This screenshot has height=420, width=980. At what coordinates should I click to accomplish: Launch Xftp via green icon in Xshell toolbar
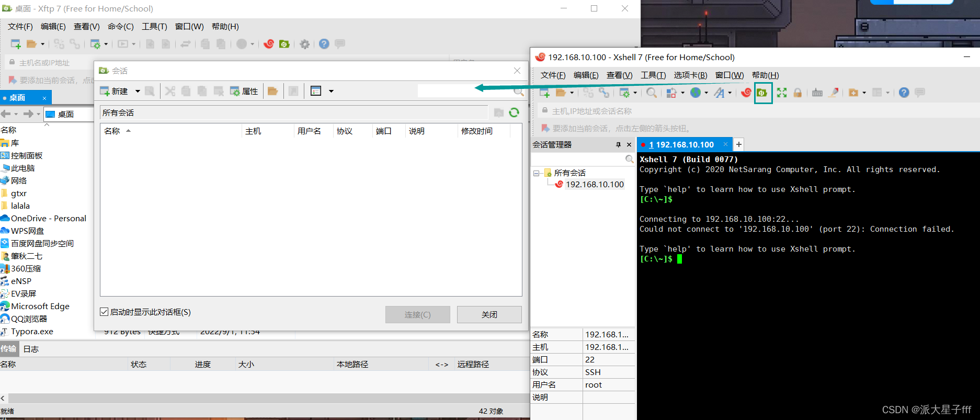click(762, 93)
